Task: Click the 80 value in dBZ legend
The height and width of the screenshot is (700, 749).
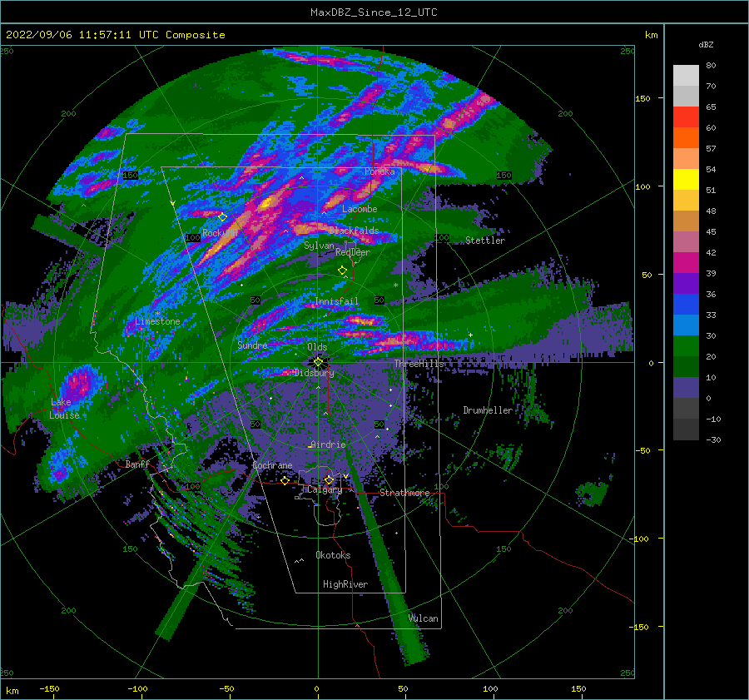Action: click(711, 66)
